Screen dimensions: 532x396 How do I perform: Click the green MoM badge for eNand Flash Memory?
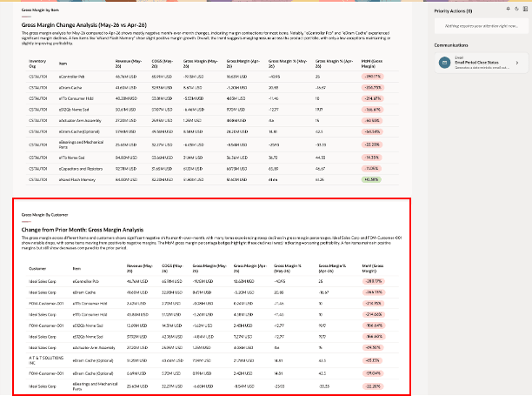[371, 179]
